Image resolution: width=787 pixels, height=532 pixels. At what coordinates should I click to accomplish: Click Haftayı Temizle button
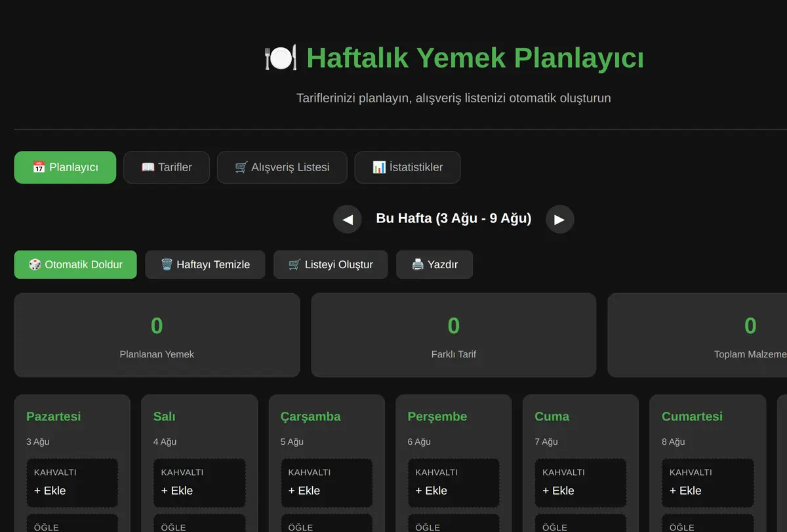click(x=205, y=264)
